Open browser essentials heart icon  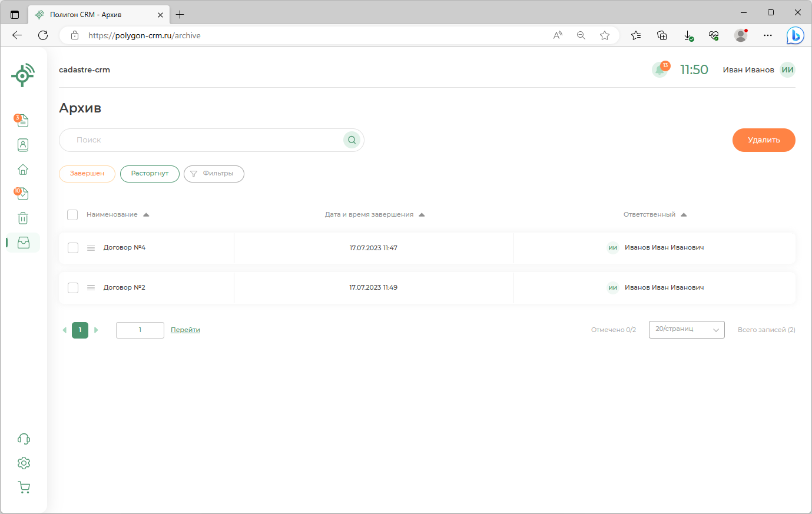[714, 35]
